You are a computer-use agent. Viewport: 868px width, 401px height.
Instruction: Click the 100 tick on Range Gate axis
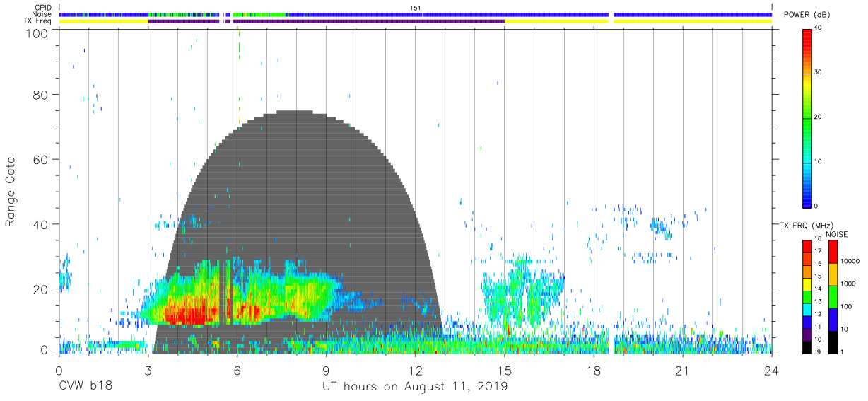coord(36,33)
